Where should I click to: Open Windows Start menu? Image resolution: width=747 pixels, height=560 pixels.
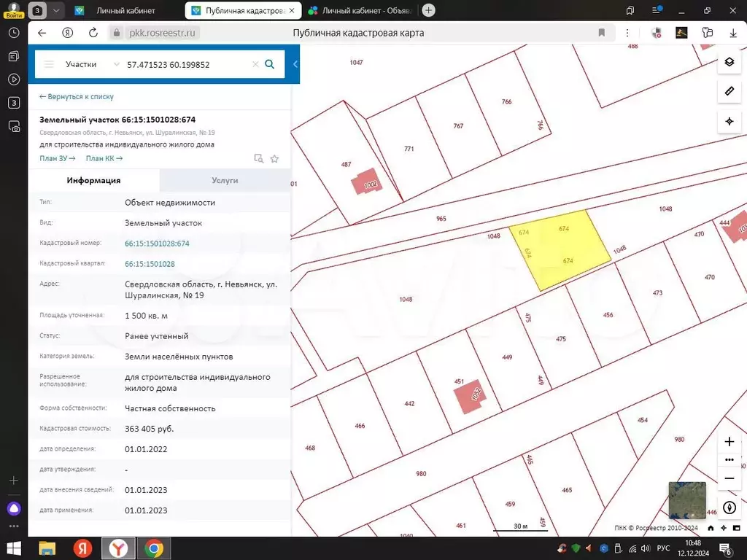tap(14, 548)
